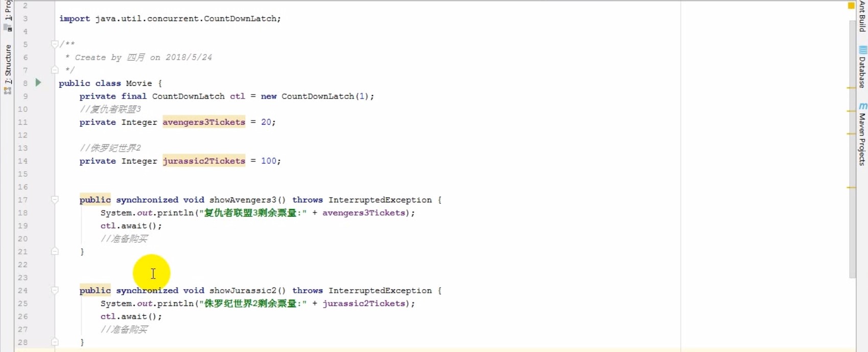Screen dimensions: 868x352
Task: Click the Create by 四月 comment line
Action: (x=138, y=57)
